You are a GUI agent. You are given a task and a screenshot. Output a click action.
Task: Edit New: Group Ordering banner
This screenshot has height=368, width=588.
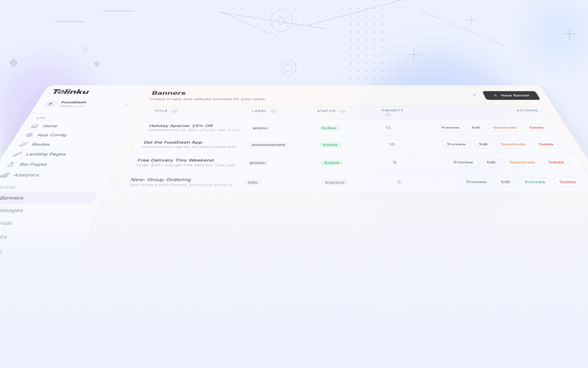coord(505,182)
